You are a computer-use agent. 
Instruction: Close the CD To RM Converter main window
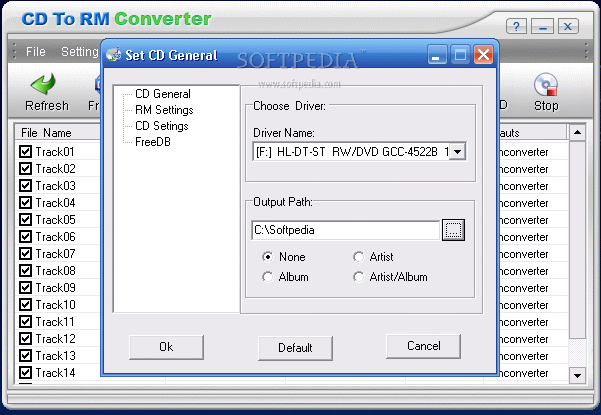point(568,26)
